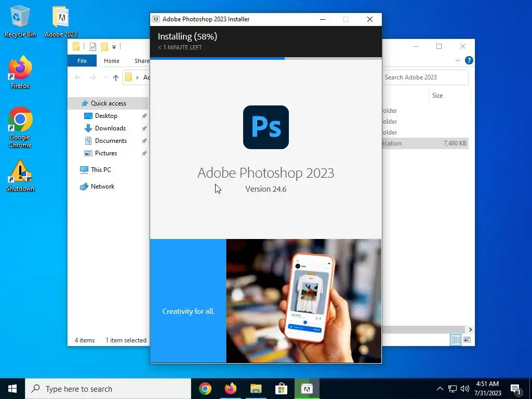Open the notification center icon

[x=516, y=390]
